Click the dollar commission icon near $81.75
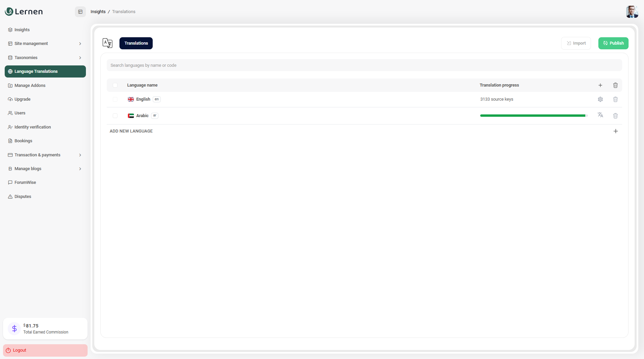644x359 pixels. pyautogui.click(x=14, y=328)
